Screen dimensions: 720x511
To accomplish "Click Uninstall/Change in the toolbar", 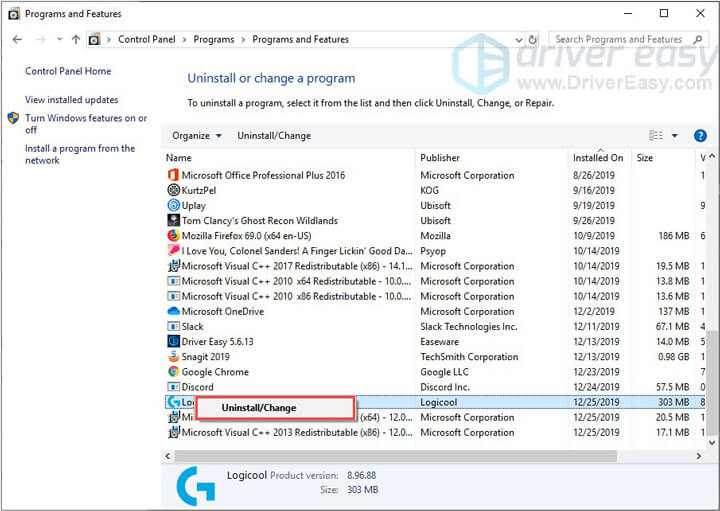I will pos(274,136).
